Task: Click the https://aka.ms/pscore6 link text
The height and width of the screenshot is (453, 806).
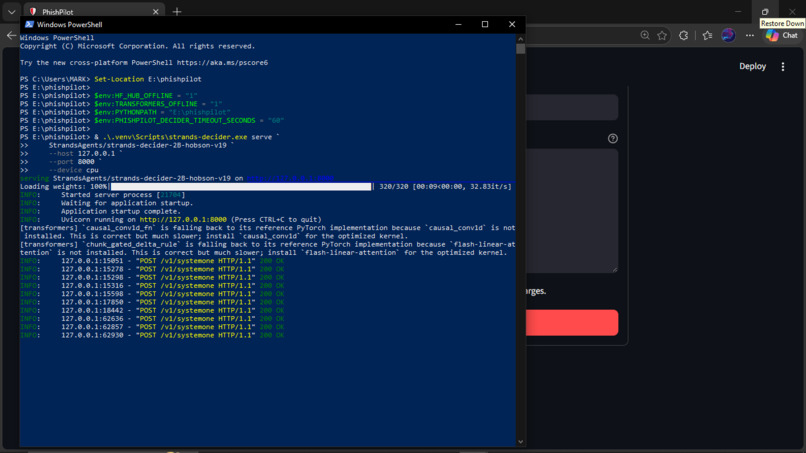Action: (x=222, y=63)
